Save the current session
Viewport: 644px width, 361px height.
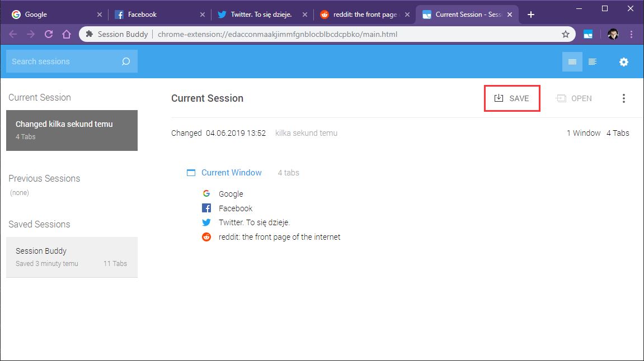coord(512,98)
